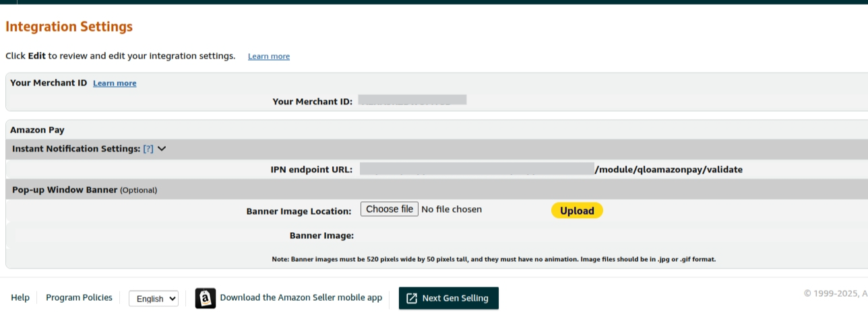Open Learn more beside integration settings text
868x321 pixels.
pyautogui.click(x=269, y=57)
